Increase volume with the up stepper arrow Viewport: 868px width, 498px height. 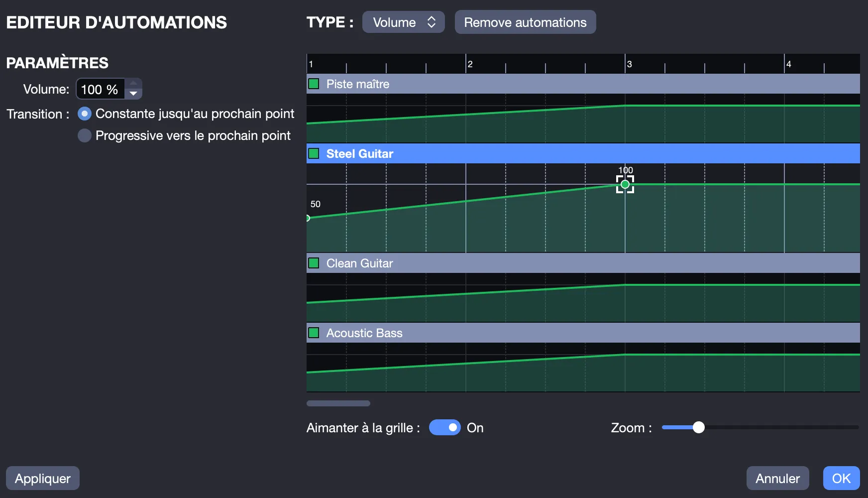point(133,83)
